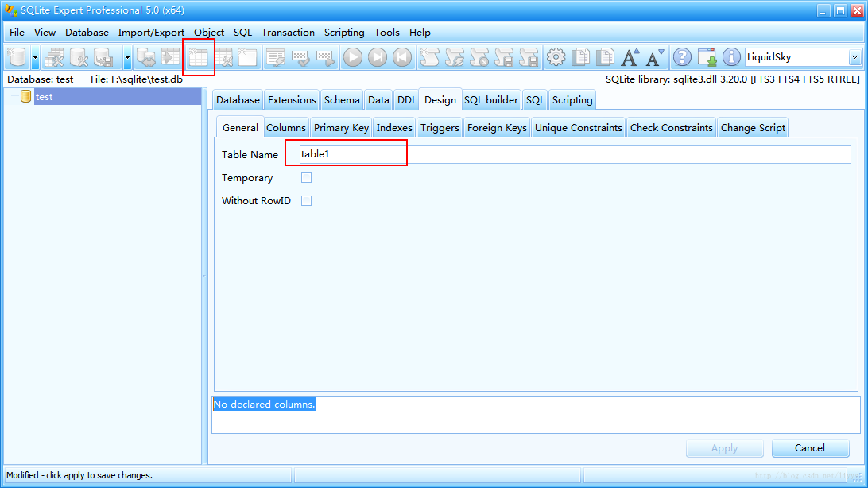
Task: Click the grid-with-checkmark commit icon
Action: click(x=300, y=57)
